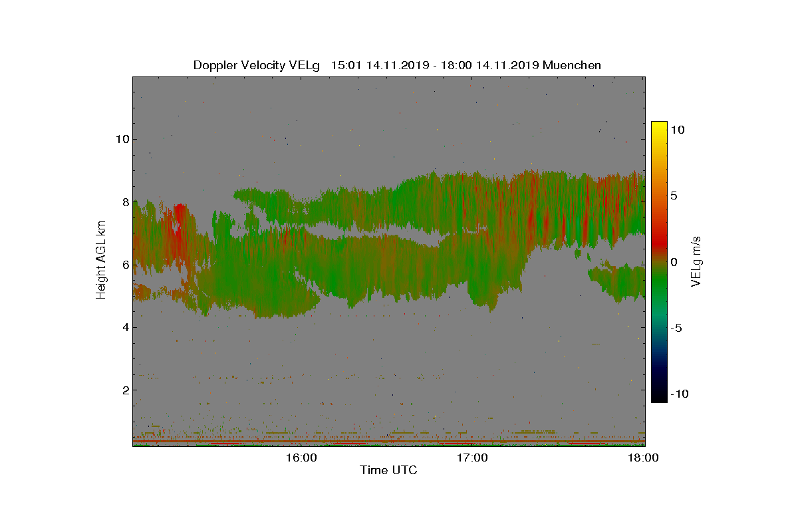
Task: Click the 'Muenchen' location in the title
Action: click(572, 65)
